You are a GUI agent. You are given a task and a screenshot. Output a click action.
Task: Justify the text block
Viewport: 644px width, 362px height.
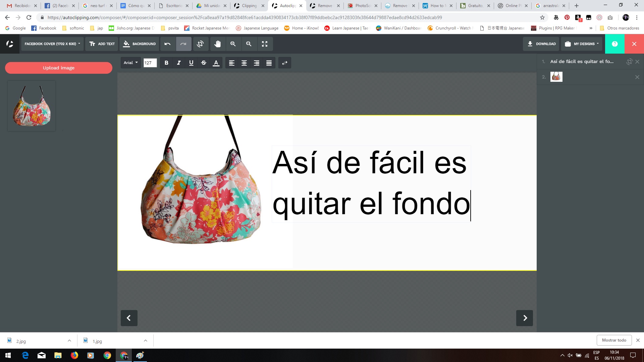tap(269, 63)
